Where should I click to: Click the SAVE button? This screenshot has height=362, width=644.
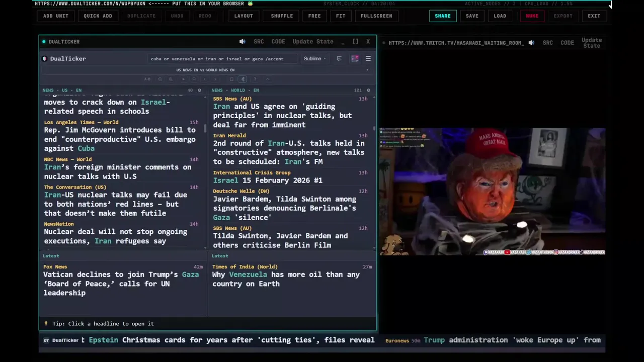(472, 16)
